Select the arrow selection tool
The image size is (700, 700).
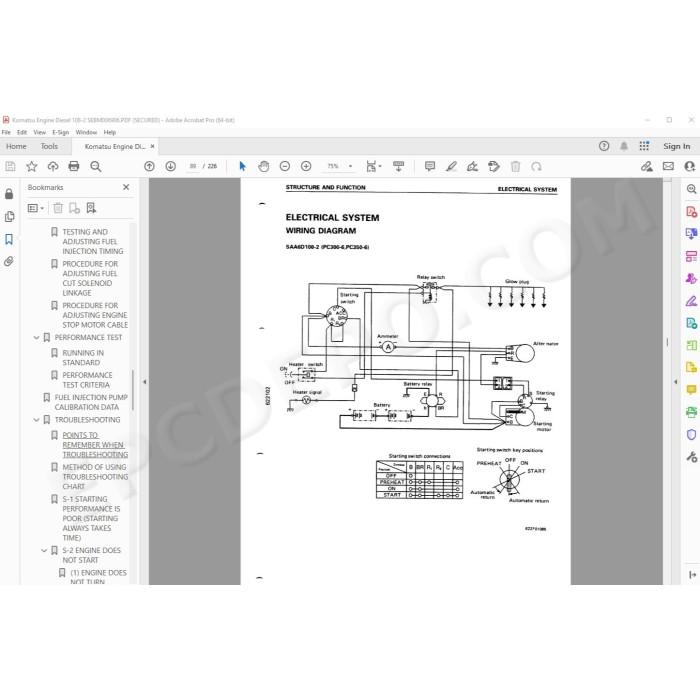(242, 167)
